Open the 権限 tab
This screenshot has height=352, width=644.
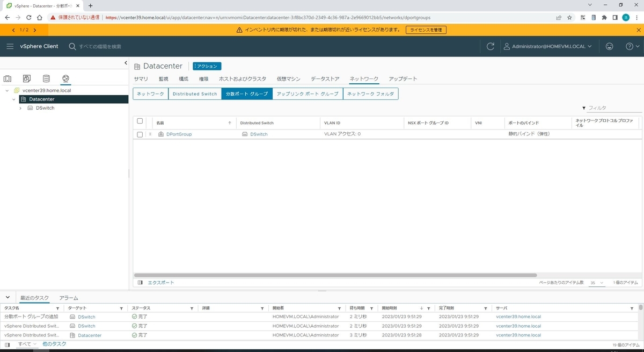tap(204, 79)
